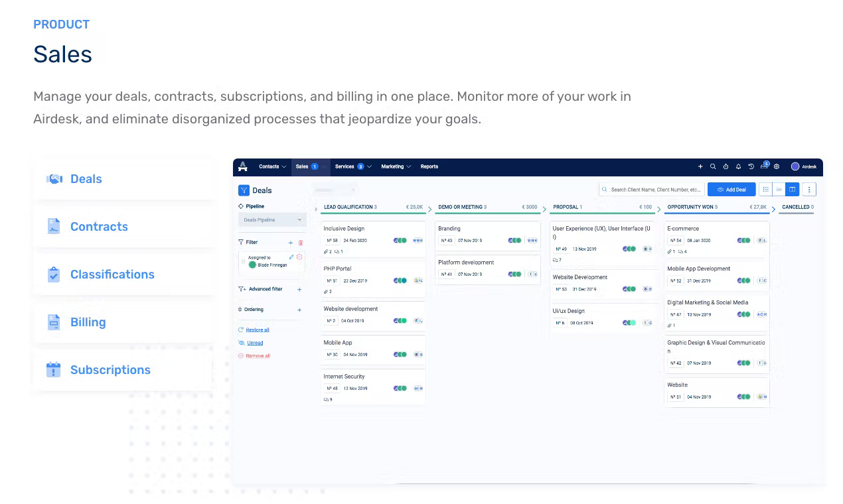Switch to the Reports tab
This screenshot has width=843, height=504.
pos(429,166)
